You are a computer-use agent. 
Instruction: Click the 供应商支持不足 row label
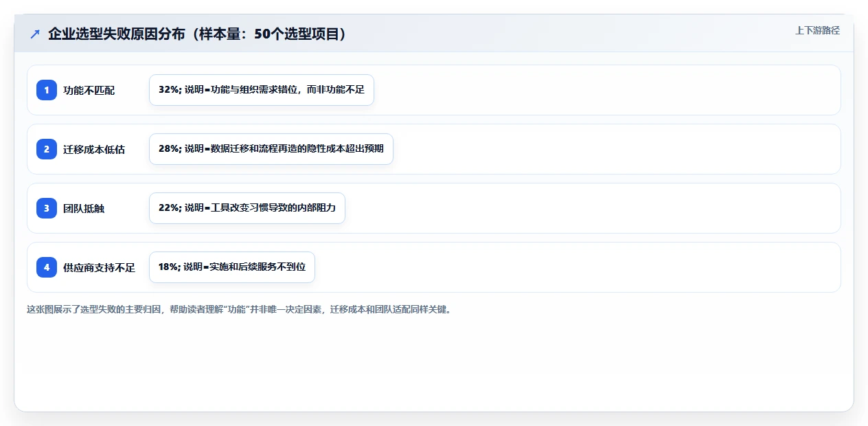click(99, 267)
